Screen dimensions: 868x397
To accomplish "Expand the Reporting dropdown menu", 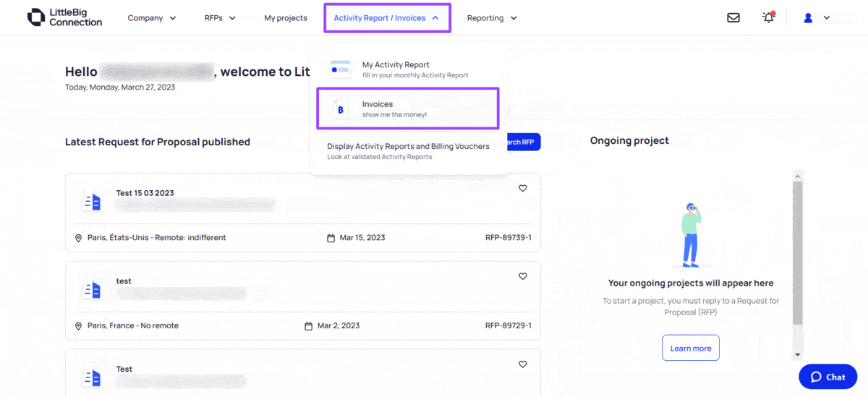I will (492, 18).
